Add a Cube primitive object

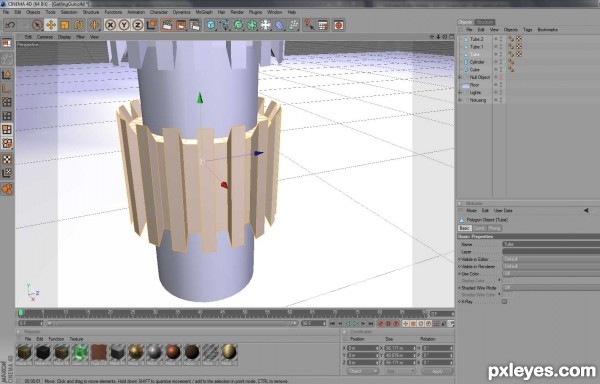point(211,25)
